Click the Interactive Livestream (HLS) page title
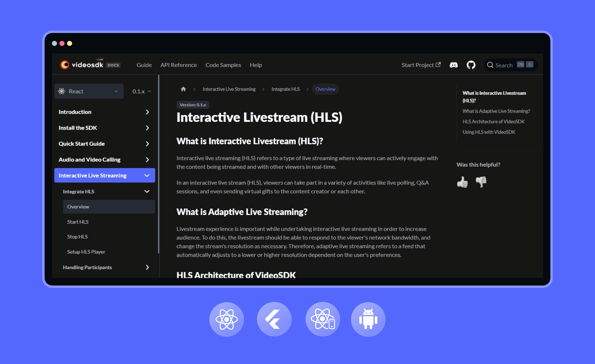Image resolution: width=595 pixels, height=364 pixels. pos(259,118)
